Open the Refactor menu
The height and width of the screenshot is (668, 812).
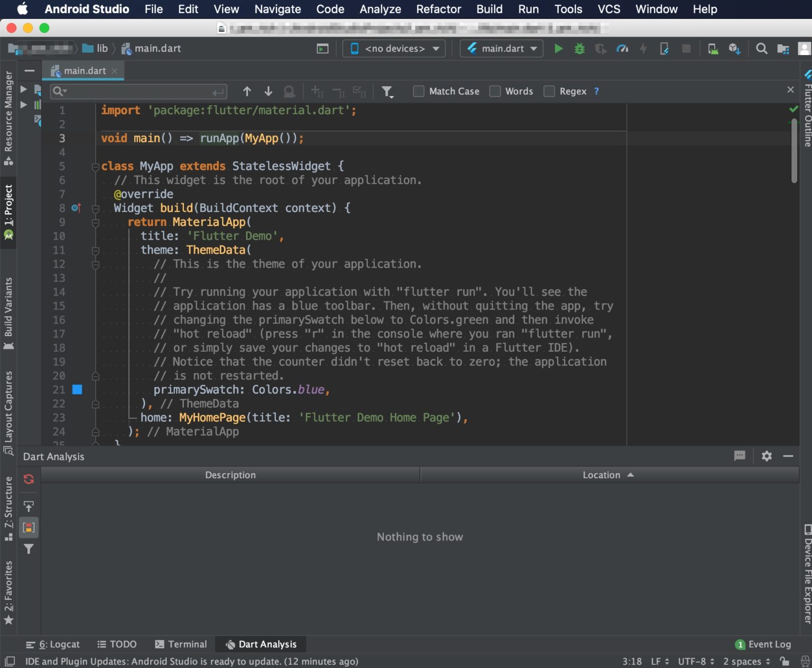pos(438,9)
